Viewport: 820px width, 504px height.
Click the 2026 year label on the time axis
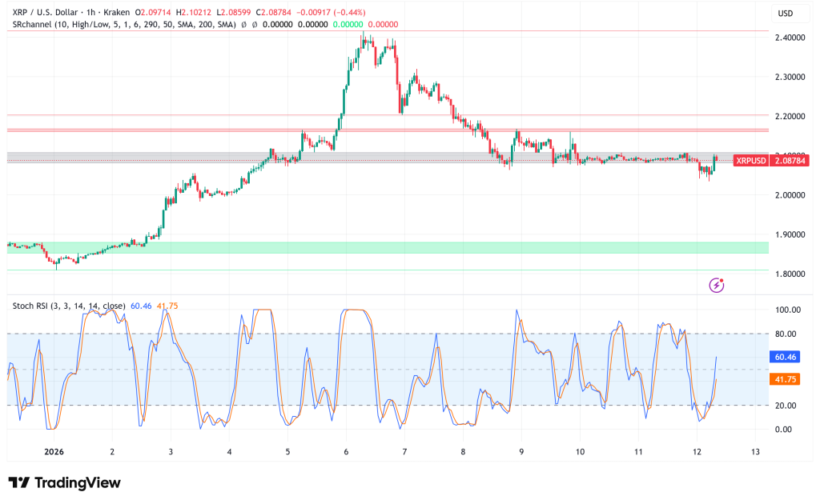tap(54, 451)
